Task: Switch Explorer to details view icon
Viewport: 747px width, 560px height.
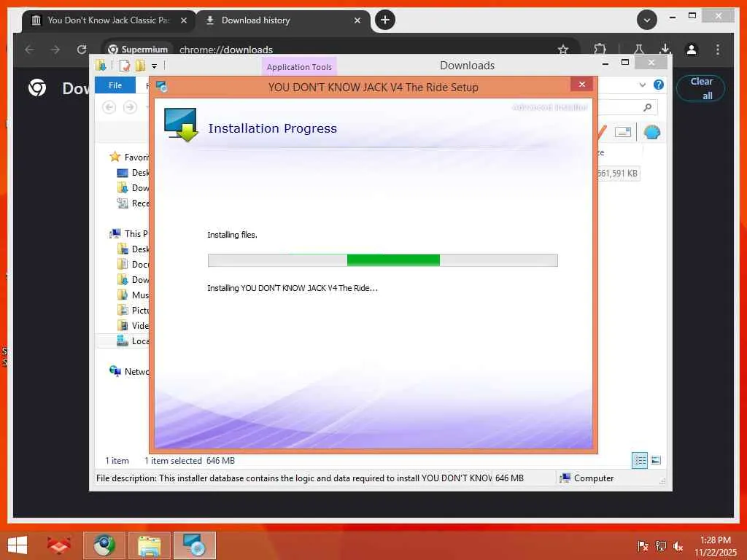Action: click(639, 460)
